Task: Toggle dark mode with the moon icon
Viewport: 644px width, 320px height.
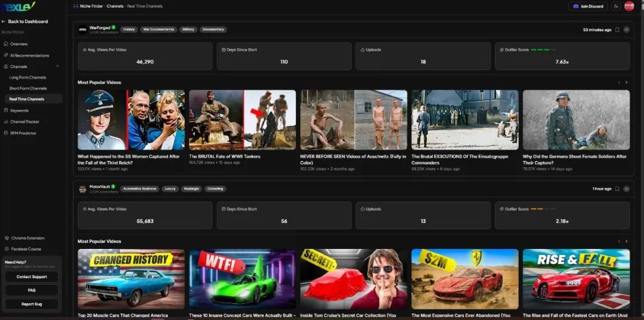Action: click(616, 6)
